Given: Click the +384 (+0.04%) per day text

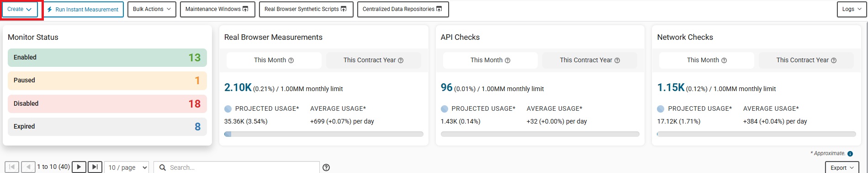Looking at the screenshot, I should pyautogui.click(x=775, y=122).
